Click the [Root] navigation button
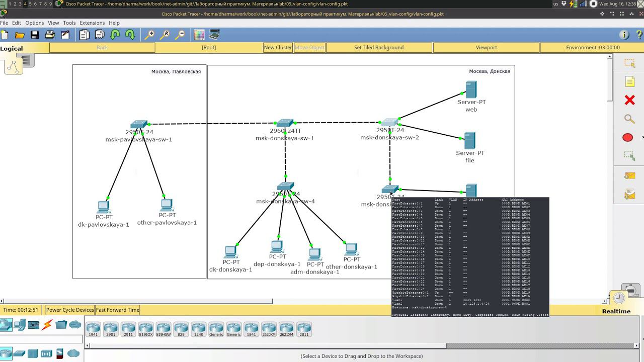644x362 pixels. pos(209,47)
